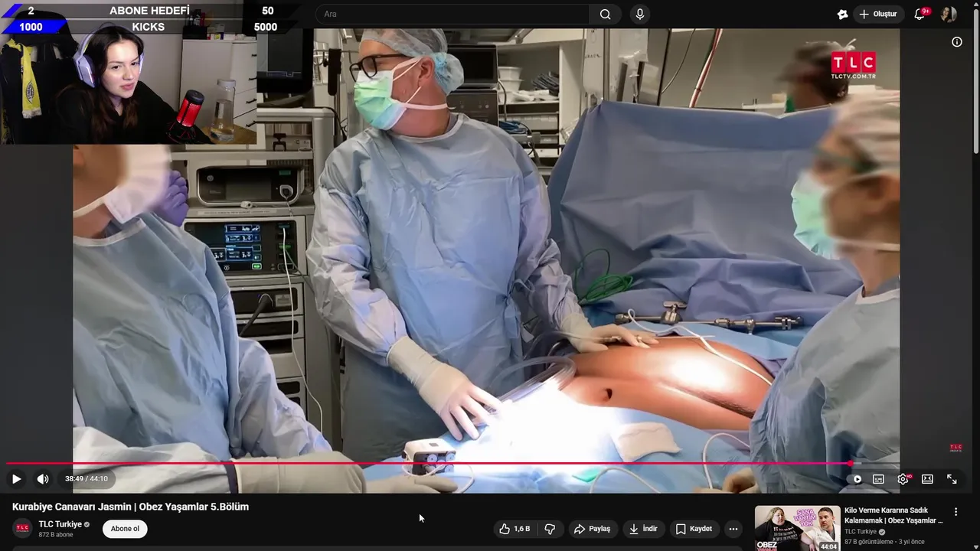Toggle subtitles/captions button
Image resolution: width=980 pixels, height=551 pixels.
point(878,479)
